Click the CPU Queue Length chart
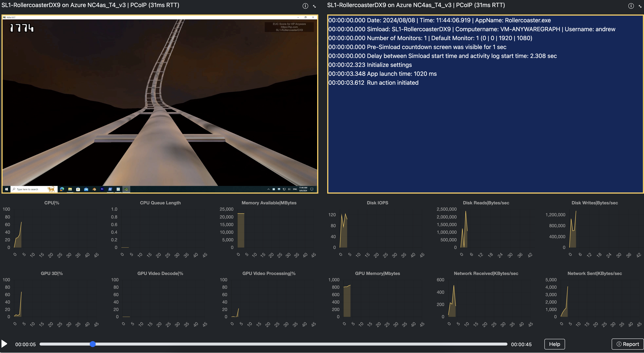The width and height of the screenshot is (644, 353). tap(160, 229)
